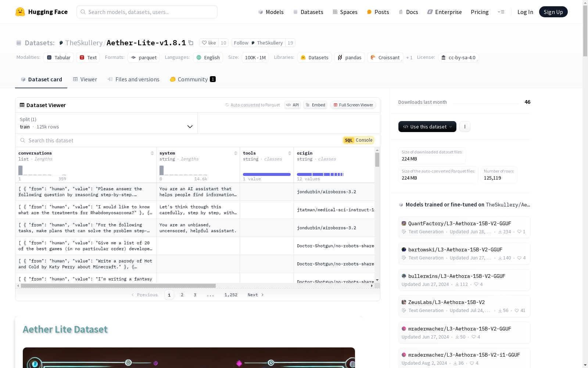588x368 pixels.
Task: Select the Croissant library tag
Action: 385,57
